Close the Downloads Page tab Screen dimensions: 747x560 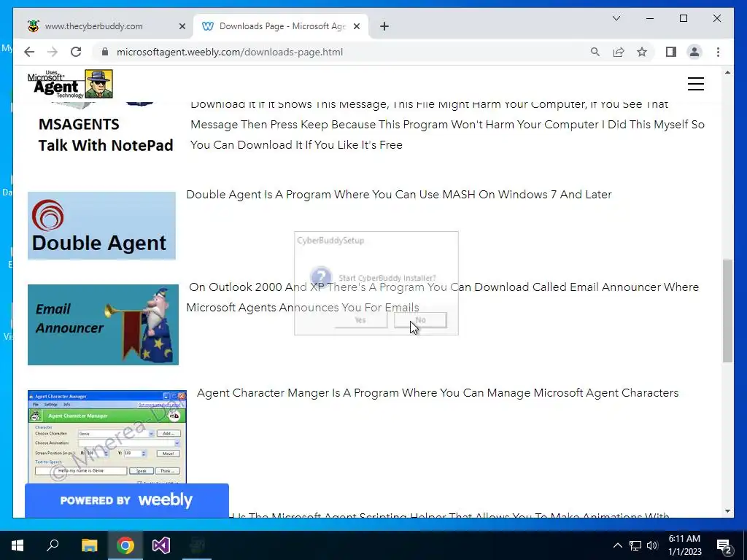point(356,26)
